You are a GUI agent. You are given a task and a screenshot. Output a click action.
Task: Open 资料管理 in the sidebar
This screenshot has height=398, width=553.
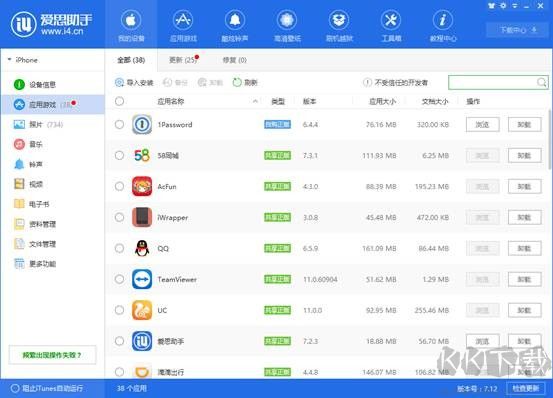pos(35,224)
